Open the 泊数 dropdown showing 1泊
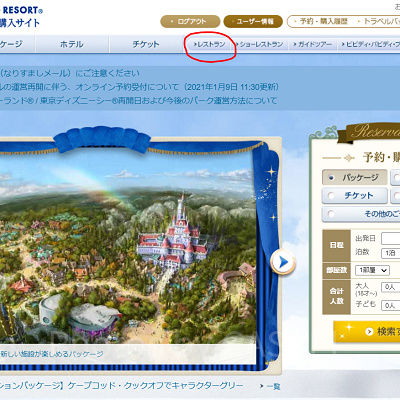400x400 pixels. (x=391, y=253)
